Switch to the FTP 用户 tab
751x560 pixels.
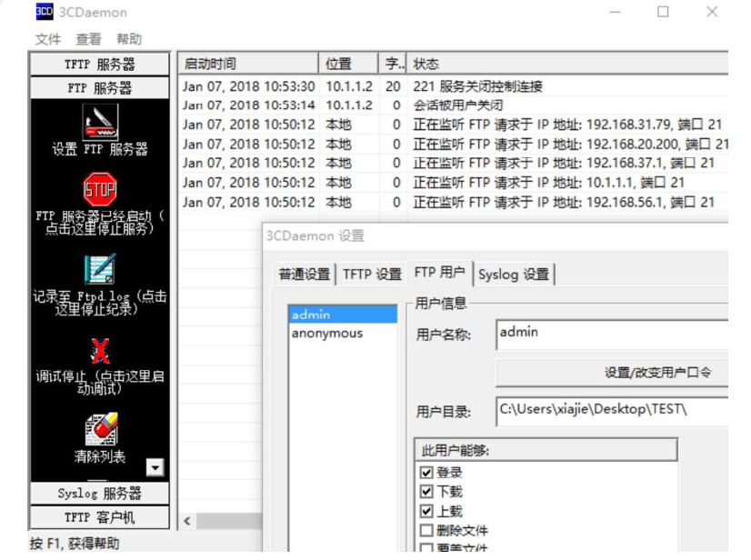[x=440, y=273]
